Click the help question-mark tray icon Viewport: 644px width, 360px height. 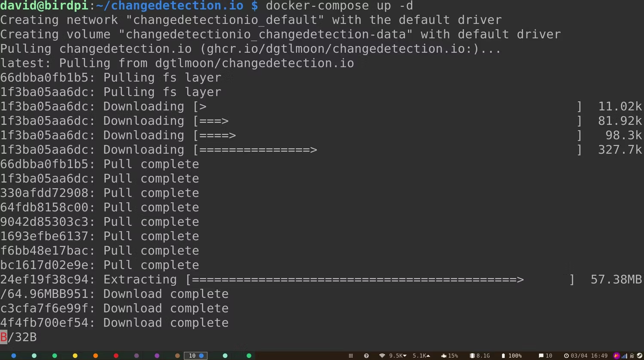(367, 356)
